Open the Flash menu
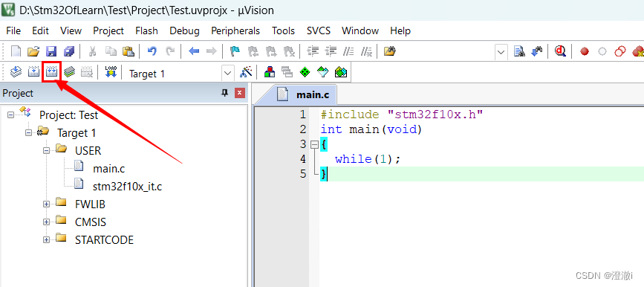This screenshot has height=287, width=644. (146, 30)
